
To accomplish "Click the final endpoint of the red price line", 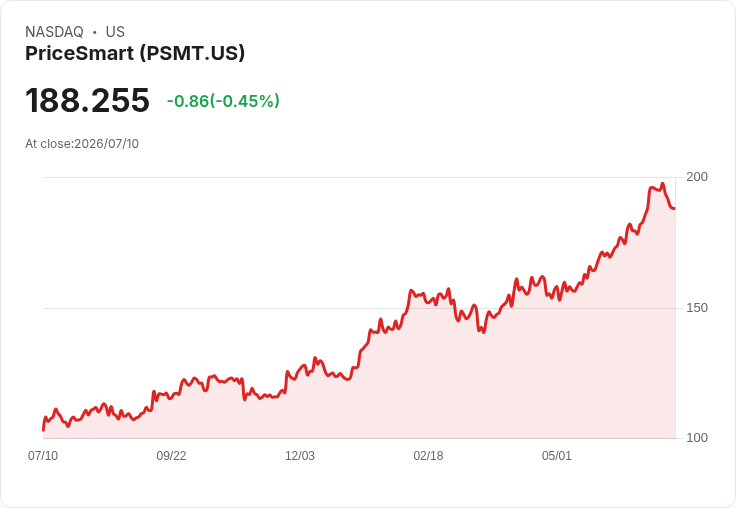I will (x=674, y=208).
